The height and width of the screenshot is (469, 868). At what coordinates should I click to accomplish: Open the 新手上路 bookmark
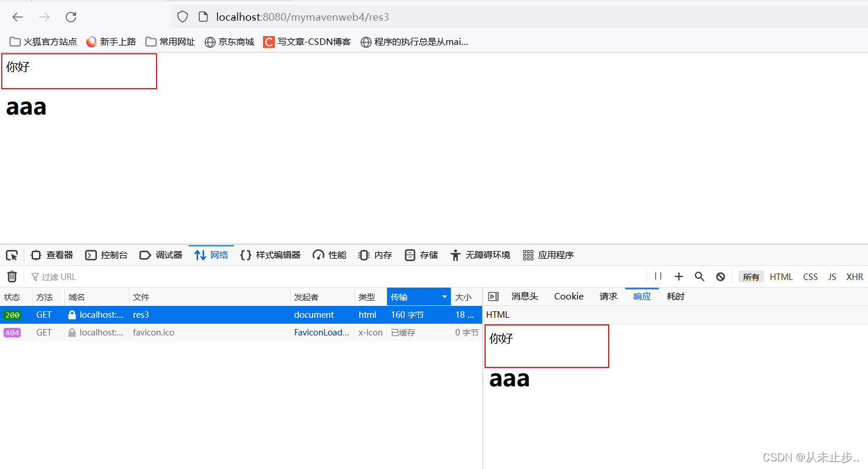(111, 42)
